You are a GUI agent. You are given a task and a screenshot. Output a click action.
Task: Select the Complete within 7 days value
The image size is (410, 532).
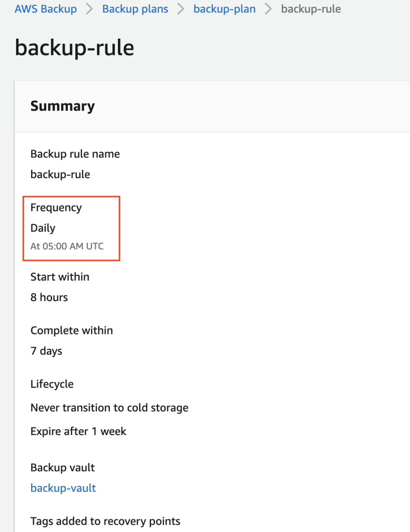pos(46,351)
